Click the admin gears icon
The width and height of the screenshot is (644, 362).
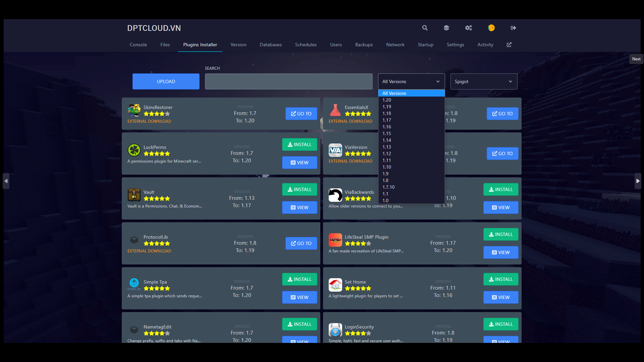point(468,28)
